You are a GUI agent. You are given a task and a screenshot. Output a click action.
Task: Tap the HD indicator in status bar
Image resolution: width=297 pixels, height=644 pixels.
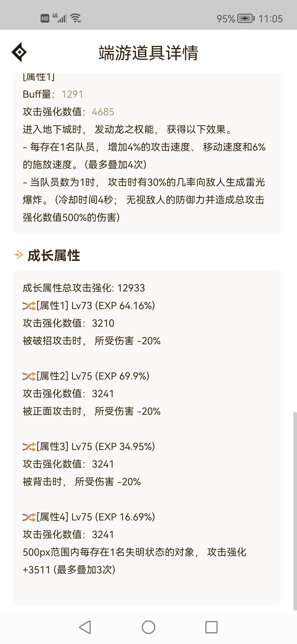coord(45,18)
